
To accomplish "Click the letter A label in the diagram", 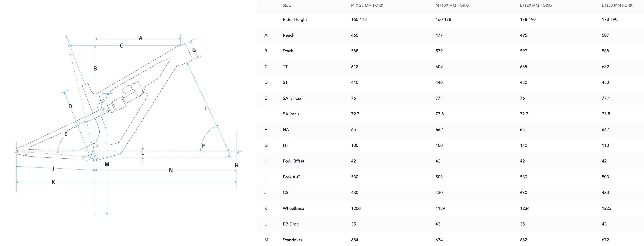I will 140,38.
